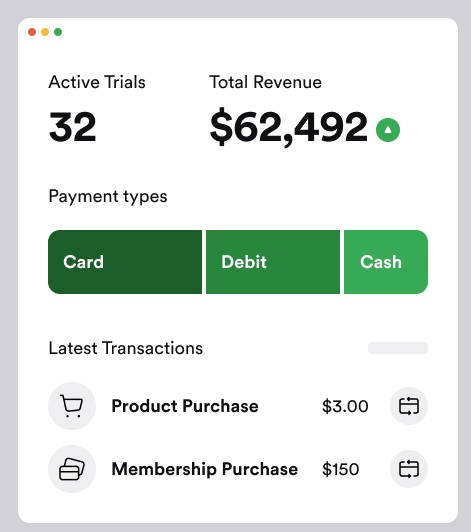Click the red close window dot
The width and height of the screenshot is (471, 532).
coord(32,32)
